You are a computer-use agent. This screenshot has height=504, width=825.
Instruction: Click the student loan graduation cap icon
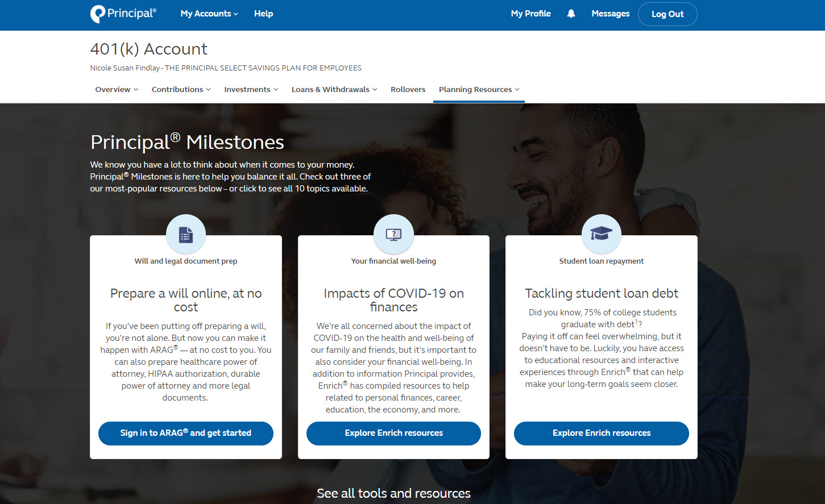click(x=601, y=234)
